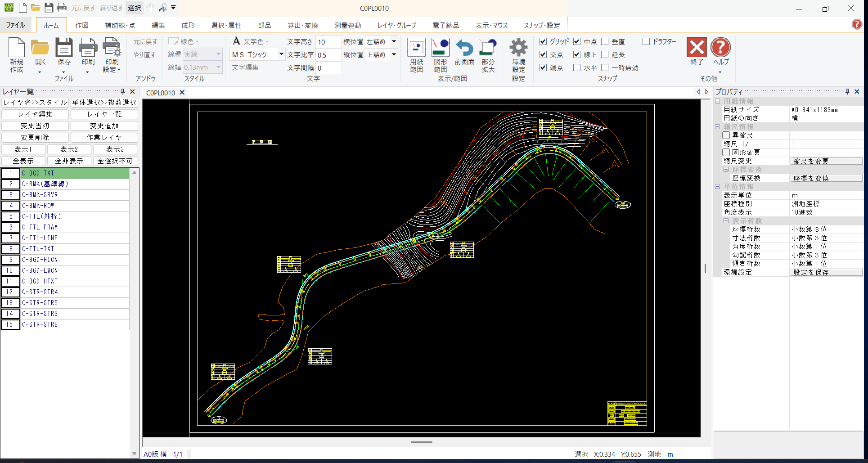The image size is (868, 463).
Task: Click the 縮尺を変更 button
Action: coord(826,161)
